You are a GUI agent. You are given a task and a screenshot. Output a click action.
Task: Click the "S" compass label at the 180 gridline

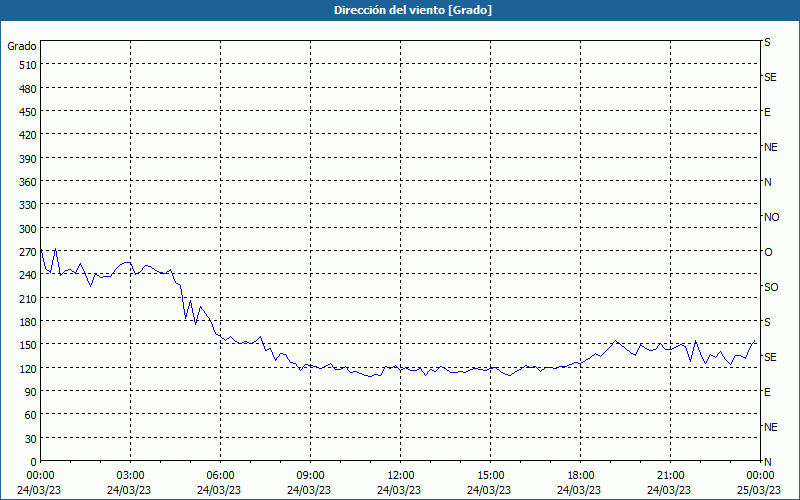[767, 322]
